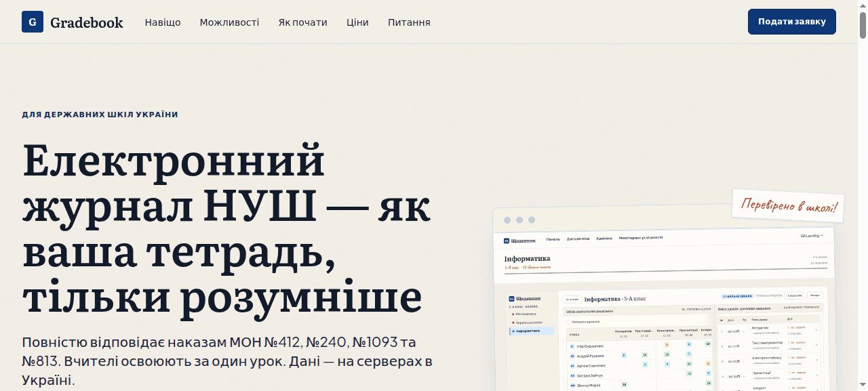Click the Gradebook wordmark in header

[x=87, y=22]
